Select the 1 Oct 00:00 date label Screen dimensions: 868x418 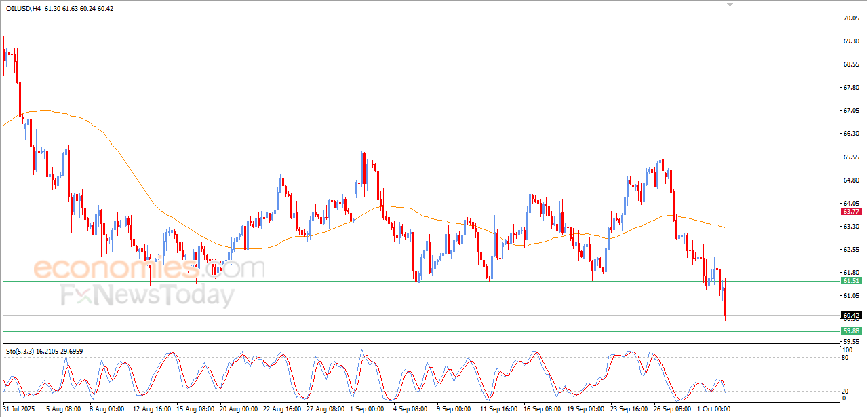click(x=713, y=409)
